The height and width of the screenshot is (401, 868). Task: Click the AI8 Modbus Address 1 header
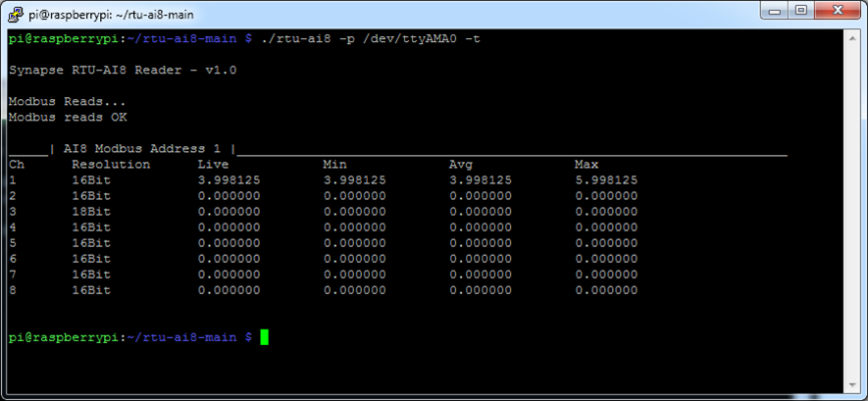142,149
